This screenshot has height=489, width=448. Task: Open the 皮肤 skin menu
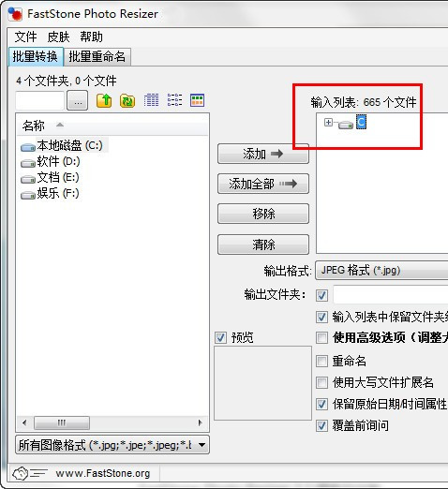[58, 37]
